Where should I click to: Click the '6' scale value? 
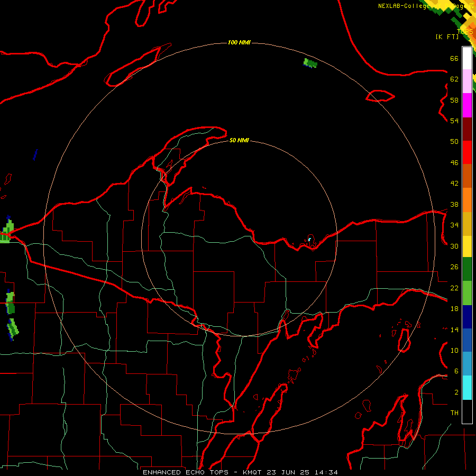pos(456,371)
